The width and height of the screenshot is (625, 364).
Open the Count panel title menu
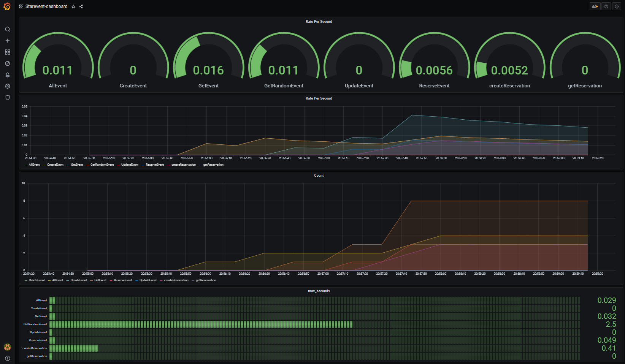[319, 176]
